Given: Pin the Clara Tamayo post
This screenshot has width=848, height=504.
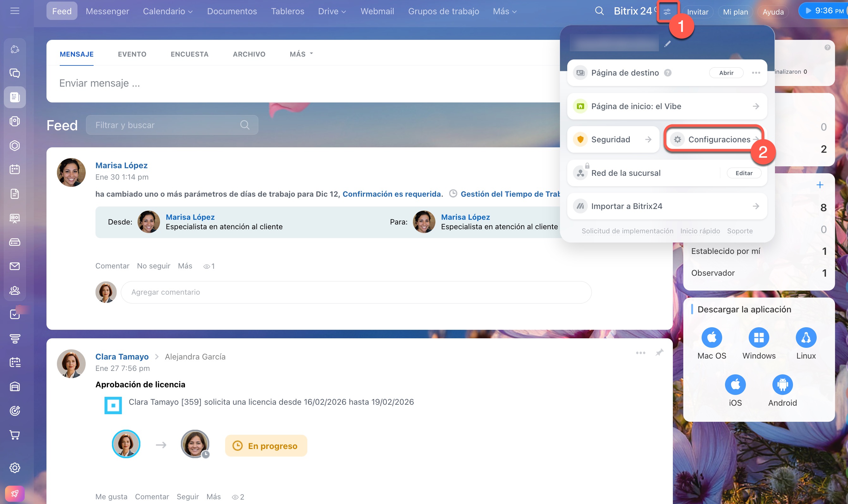Looking at the screenshot, I should (x=659, y=353).
